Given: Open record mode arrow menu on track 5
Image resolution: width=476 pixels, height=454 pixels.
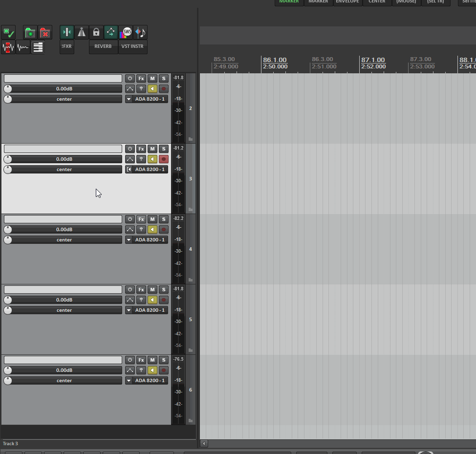Looking at the screenshot, I should [129, 310].
